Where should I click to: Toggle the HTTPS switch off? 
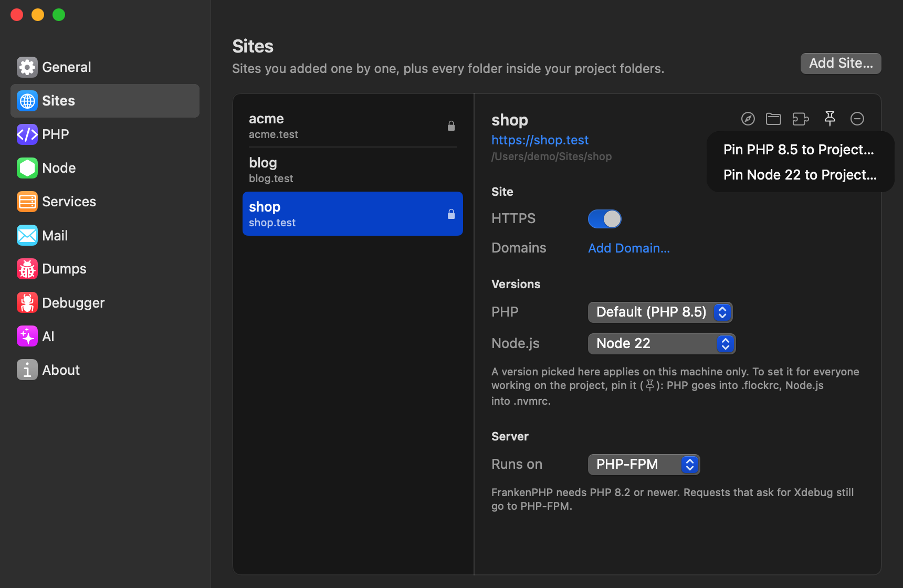(605, 219)
